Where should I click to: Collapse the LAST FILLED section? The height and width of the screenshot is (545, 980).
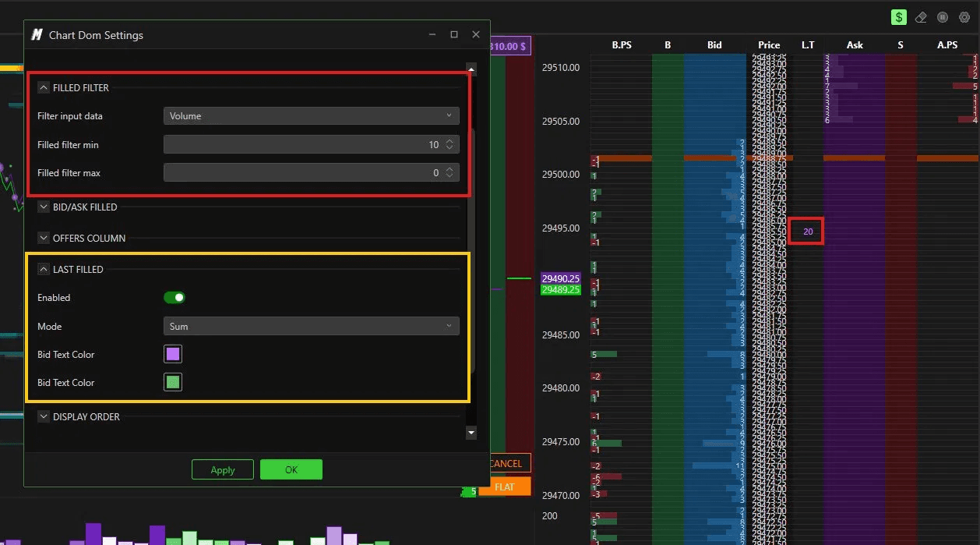(44, 269)
